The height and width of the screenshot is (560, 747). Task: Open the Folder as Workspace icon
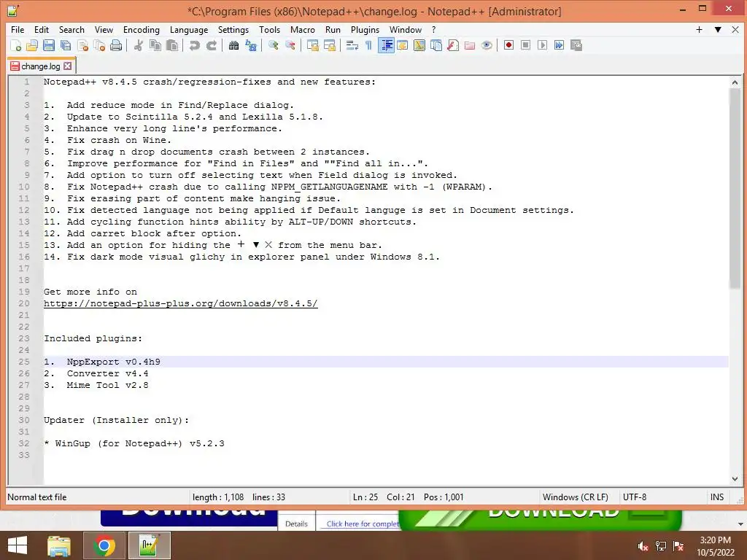470,45
